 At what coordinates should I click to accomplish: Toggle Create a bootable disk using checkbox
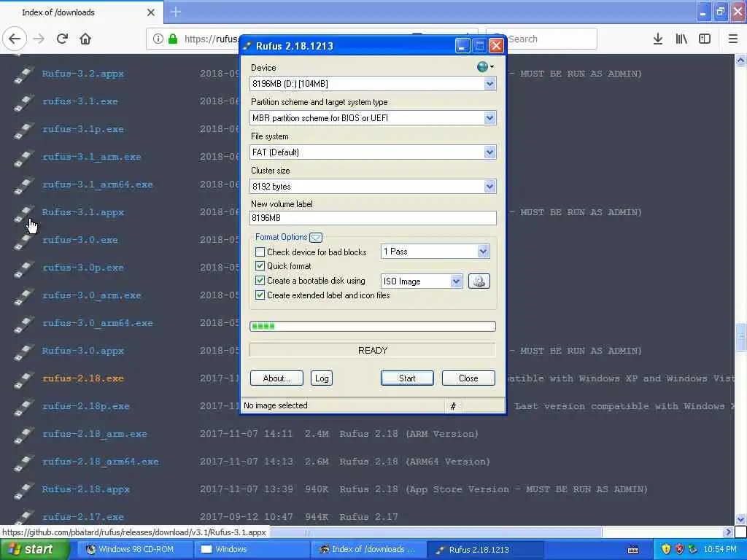(260, 281)
